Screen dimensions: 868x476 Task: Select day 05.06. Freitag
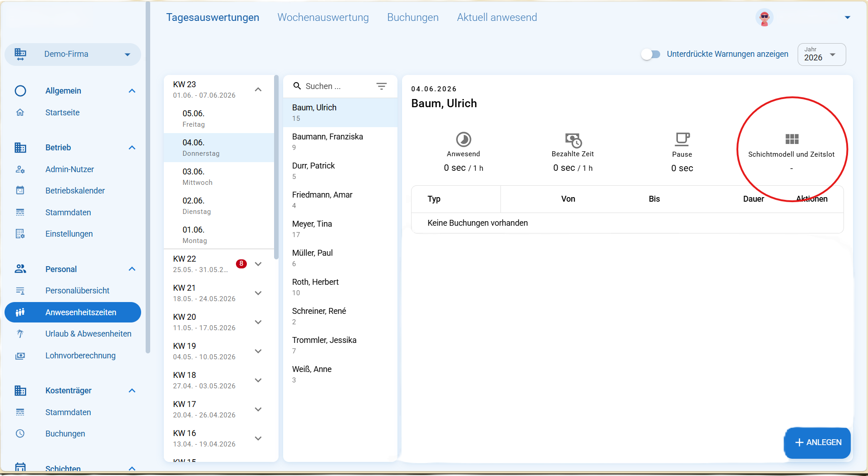pos(219,119)
